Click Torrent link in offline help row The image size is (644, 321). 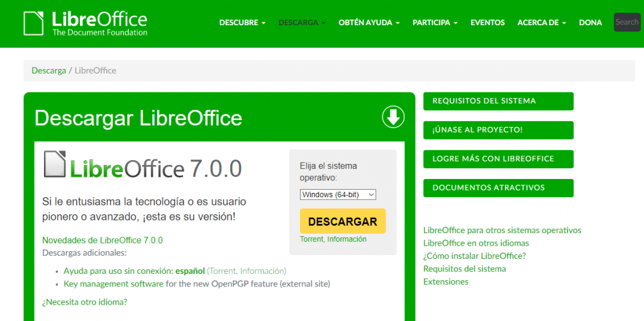pyautogui.click(x=223, y=271)
